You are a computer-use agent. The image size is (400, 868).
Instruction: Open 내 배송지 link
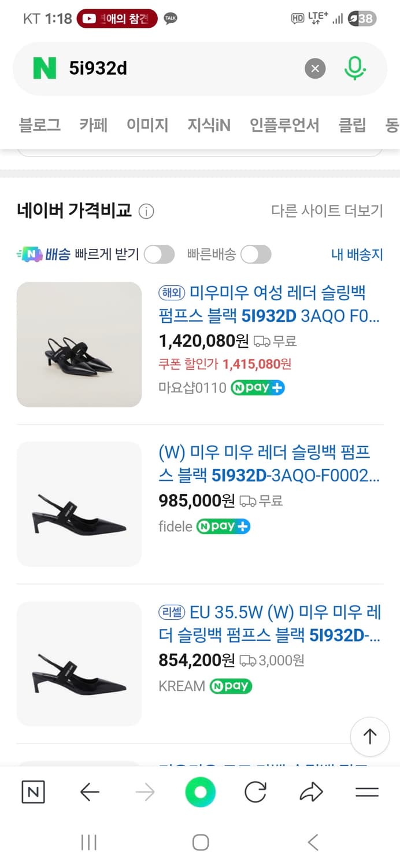pos(357,255)
